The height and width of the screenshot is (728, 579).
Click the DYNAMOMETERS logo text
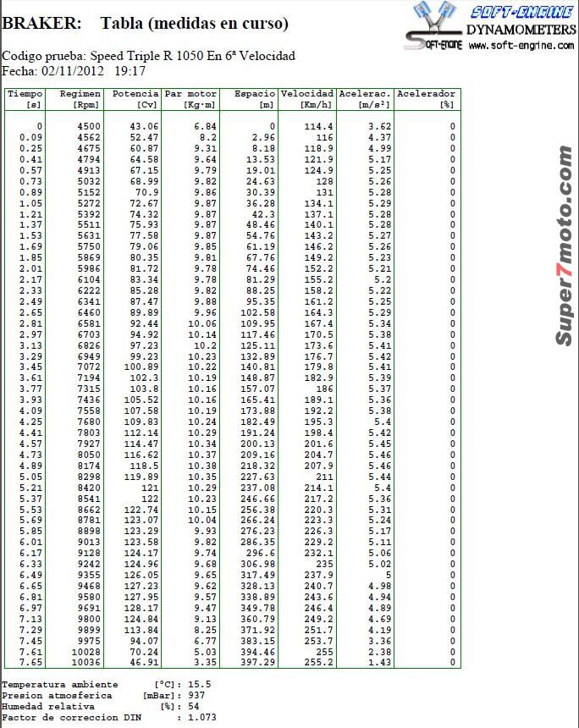tap(521, 30)
